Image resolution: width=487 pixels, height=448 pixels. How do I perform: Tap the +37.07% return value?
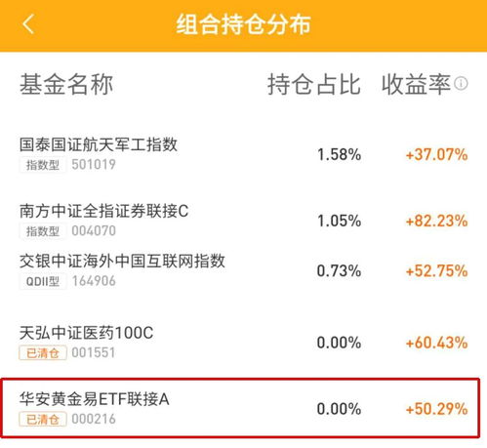[x=436, y=154]
